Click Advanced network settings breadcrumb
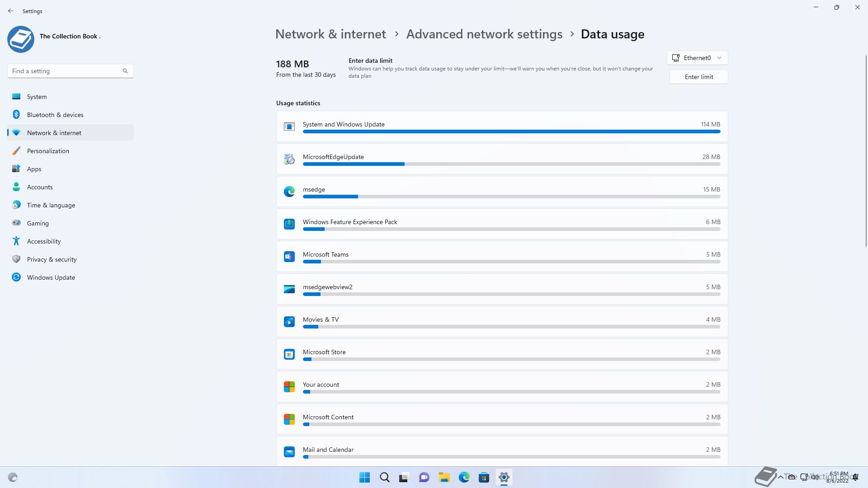The height and width of the screenshot is (488, 868). tap(484, 34)
